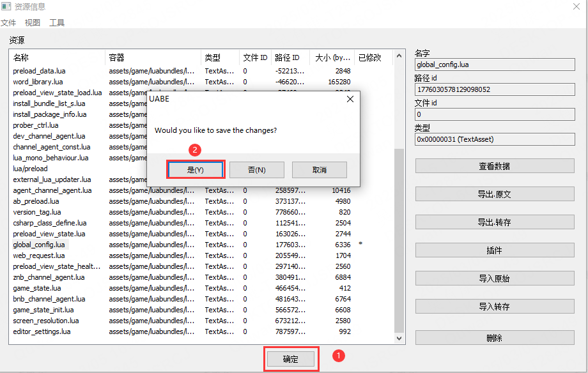Click the 名字 input field showing global_config.lua
Viewport: 588px width, 373px height.
[494, 65]
